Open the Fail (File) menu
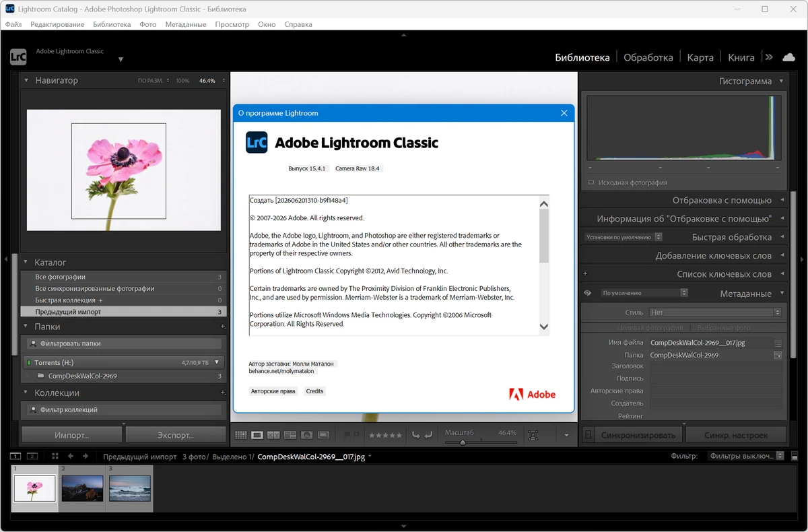This screenshot has height=532, width=808. tap(13, 24)
